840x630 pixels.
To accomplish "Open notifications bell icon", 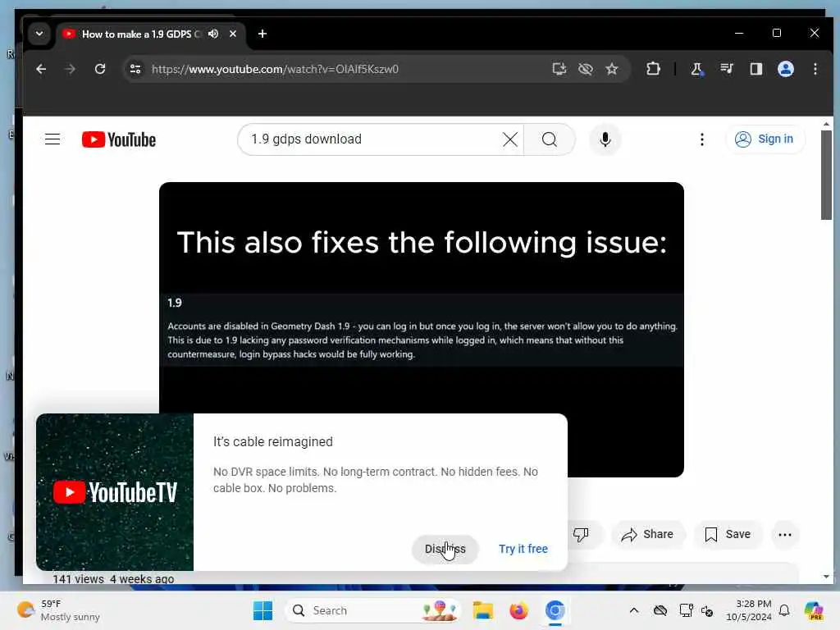I will (x=784, y=610).
